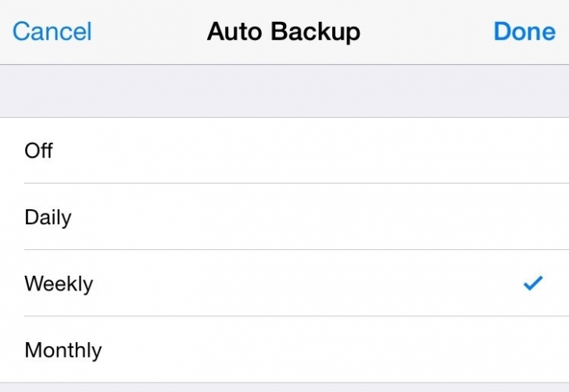The width and height of the screenshot is (569, 392).
Task: Click the 'Monthly' text label
Action: 63,351
